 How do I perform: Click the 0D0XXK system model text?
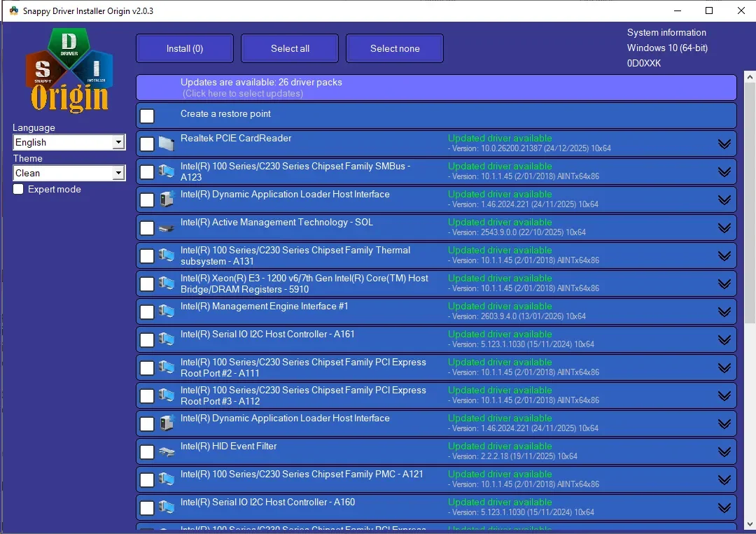tap(644, 63)
